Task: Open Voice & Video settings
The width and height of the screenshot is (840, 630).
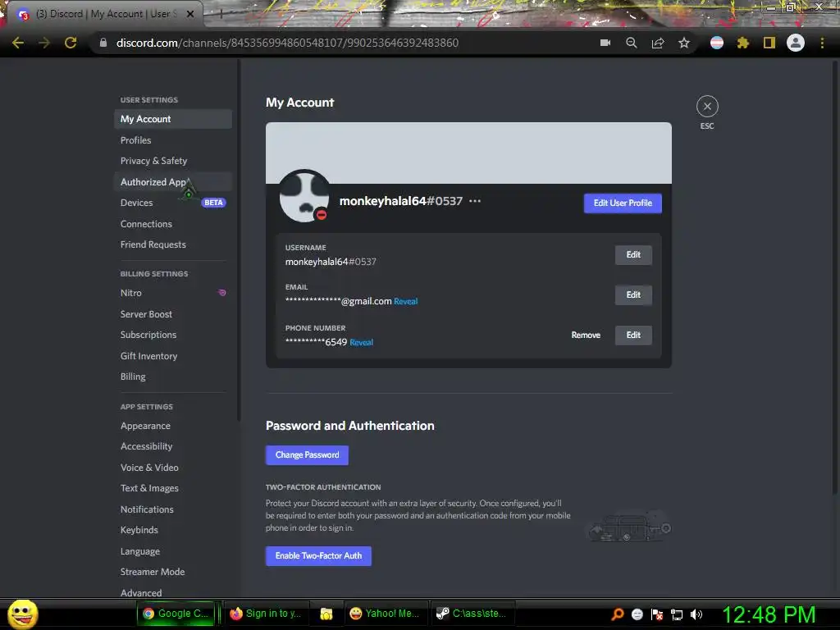Action: click(x=173, y=467)
